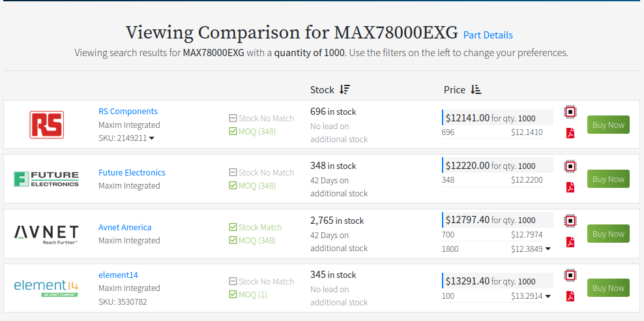The width and height of the screenshot is (644, 321).
Task: Open PDF datasheet for Future Electronics
Action: 570,187
